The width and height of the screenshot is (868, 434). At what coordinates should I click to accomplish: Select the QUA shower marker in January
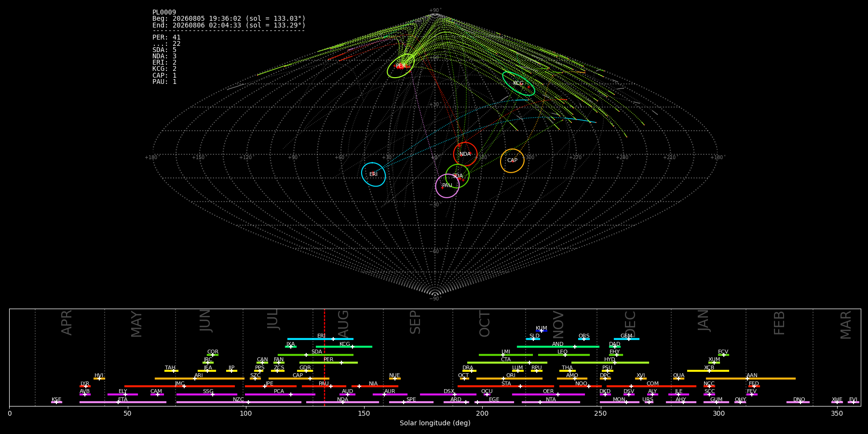click(x=678, y=378)
